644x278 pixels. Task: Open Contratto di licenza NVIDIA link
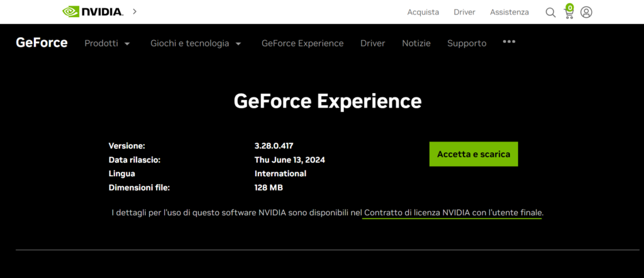(453, 213)
